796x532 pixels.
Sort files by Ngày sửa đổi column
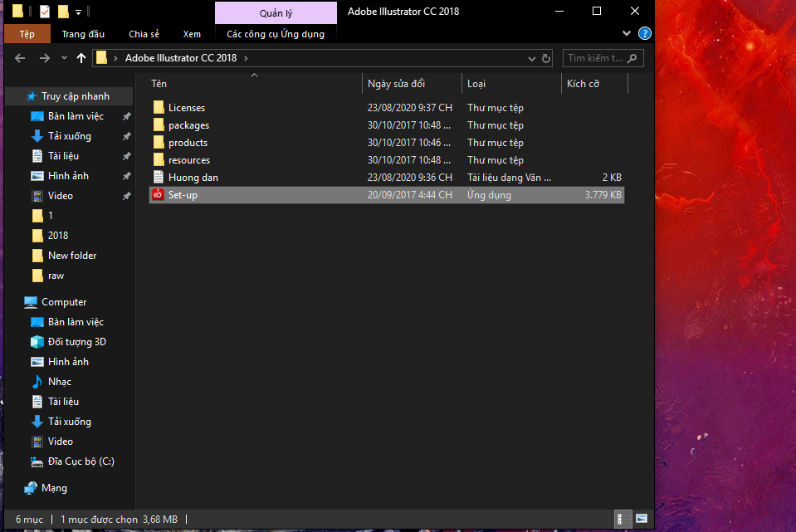tap(397, 84)
